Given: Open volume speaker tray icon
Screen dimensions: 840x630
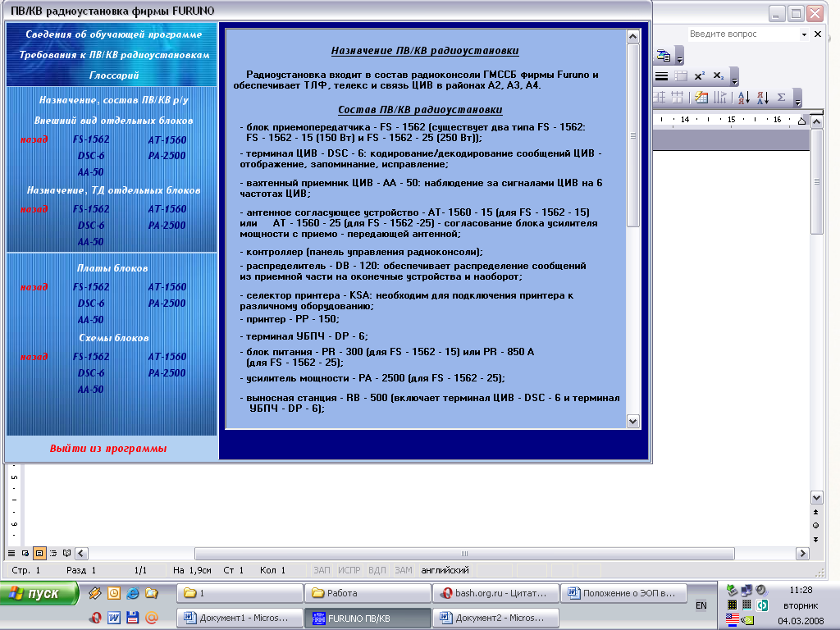Looking at the screenshot, I should 761,591.
